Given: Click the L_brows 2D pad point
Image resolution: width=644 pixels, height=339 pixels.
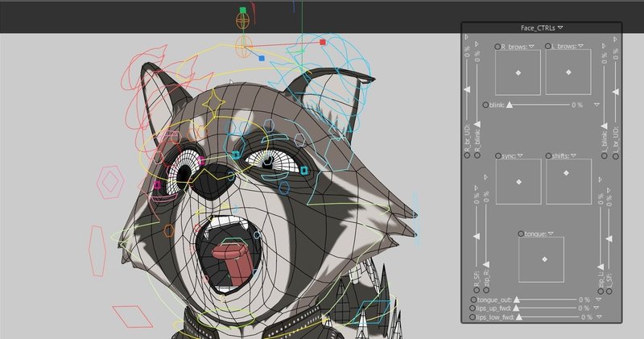Looking at the screenshot, I should 569,72.
